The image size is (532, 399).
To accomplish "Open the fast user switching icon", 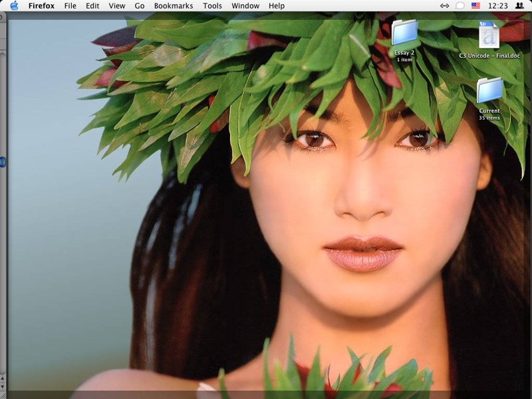I will coord(519,6).
